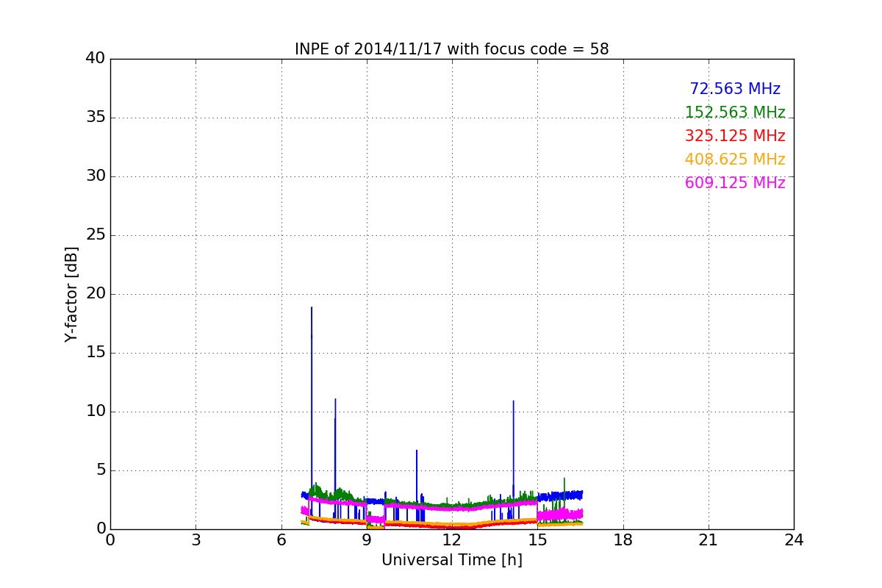Viewport: 882px width, 588px height.
Task: Click the x-axis tick label 6
Action: (281, 540)
